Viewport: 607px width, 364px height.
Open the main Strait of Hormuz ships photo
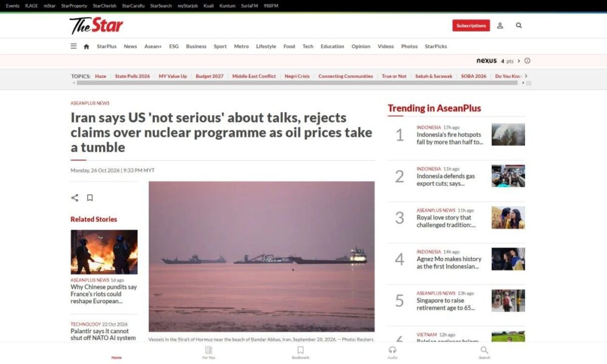coord(262,257)
